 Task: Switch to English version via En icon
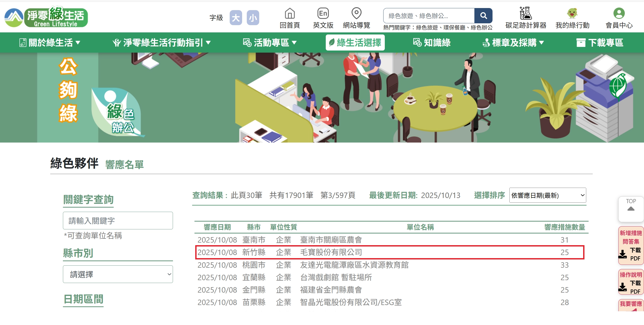323,13
